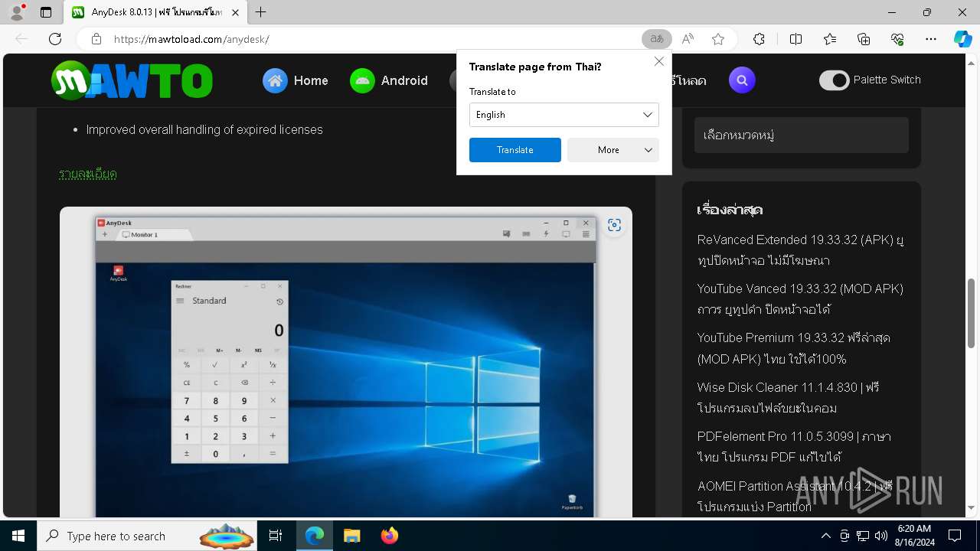Click the MAWTO site logo
Viewport: 980px width, 551px height.
[x=132, y=80]
